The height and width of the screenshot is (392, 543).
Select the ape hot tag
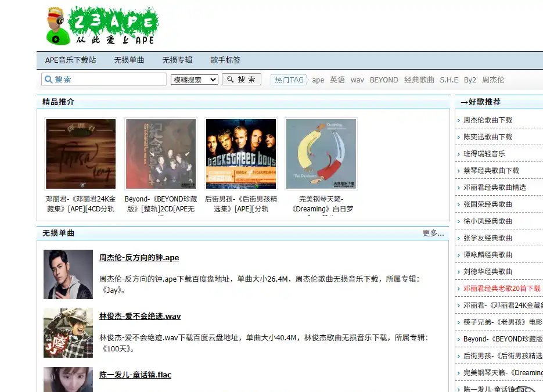pyautogui.click(x=318, y=80)
